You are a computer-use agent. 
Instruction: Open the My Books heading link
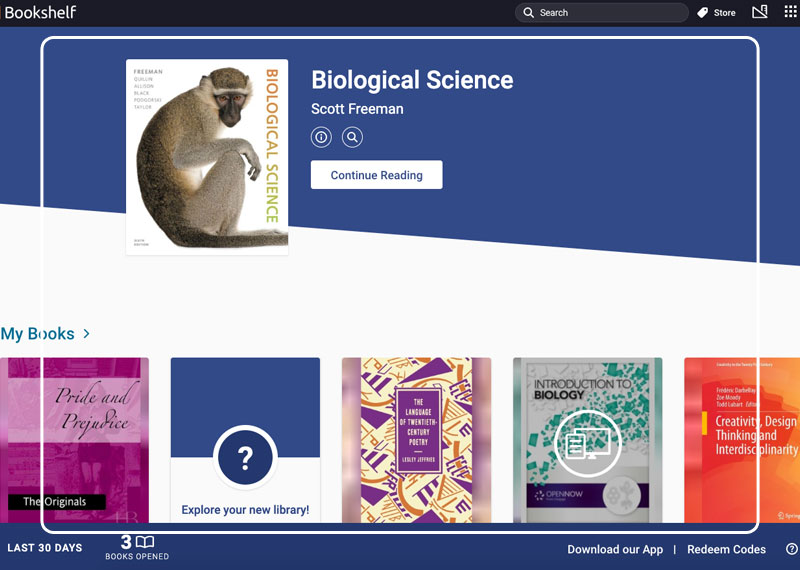point(38,334)
